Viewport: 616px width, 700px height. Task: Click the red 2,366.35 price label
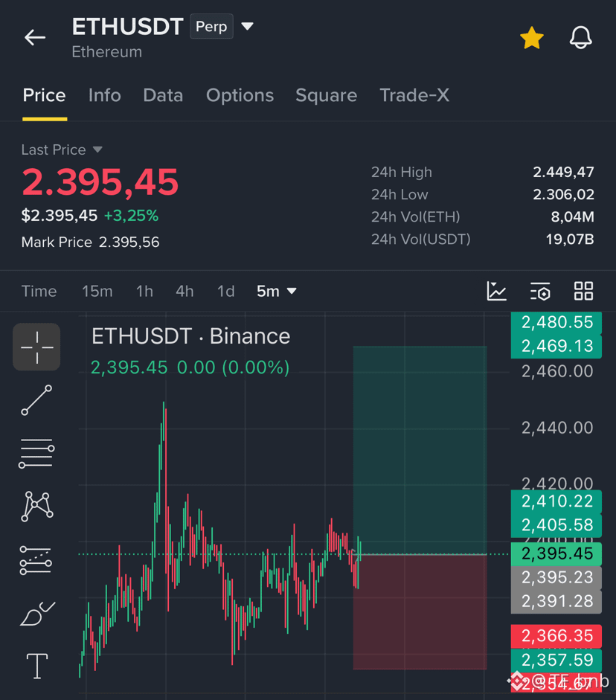point(556,636)
